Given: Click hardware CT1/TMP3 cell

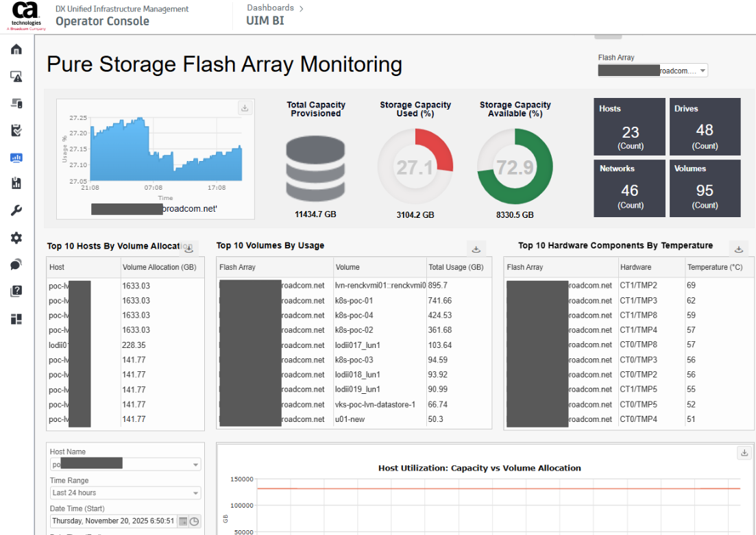Looking at the screenshot, I should click(x=638, y=301).
